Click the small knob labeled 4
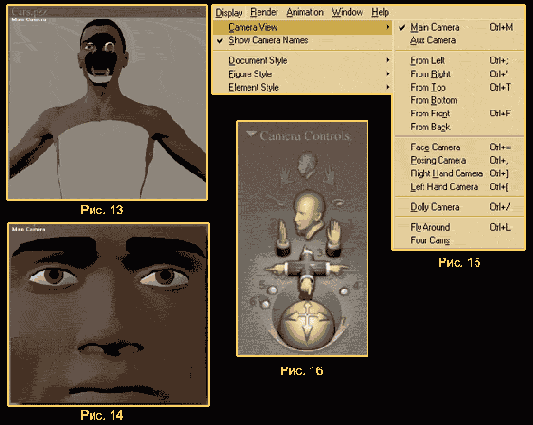Viewport: 533px width, 425px height. point(344,291)
